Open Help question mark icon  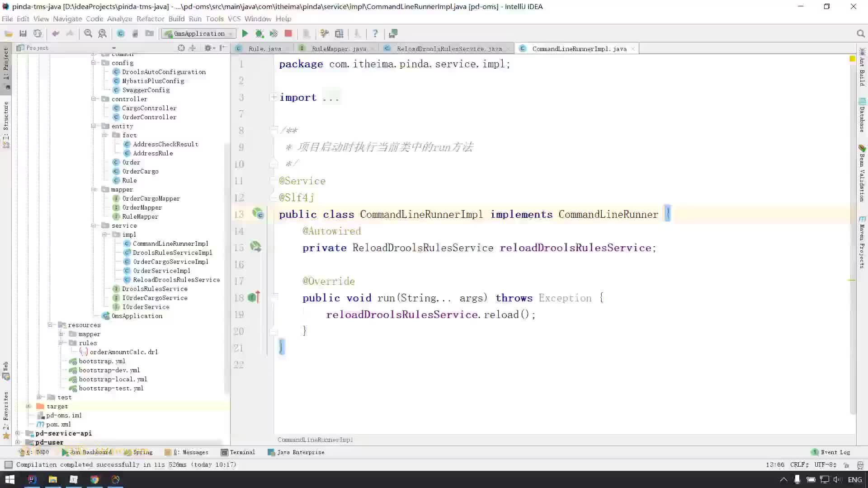coord(375,33)
